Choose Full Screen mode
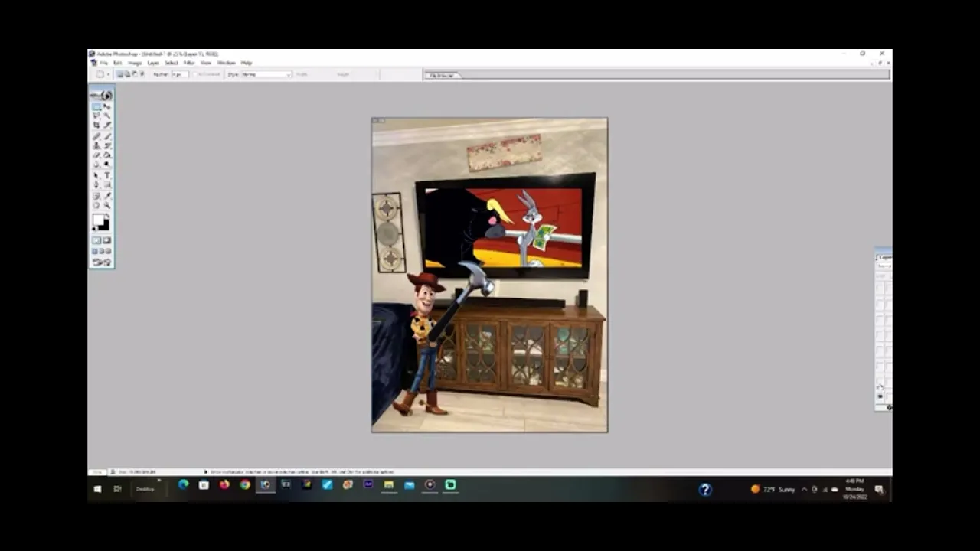Viewport: 980px width, 551px height. (x=109, y=251)
